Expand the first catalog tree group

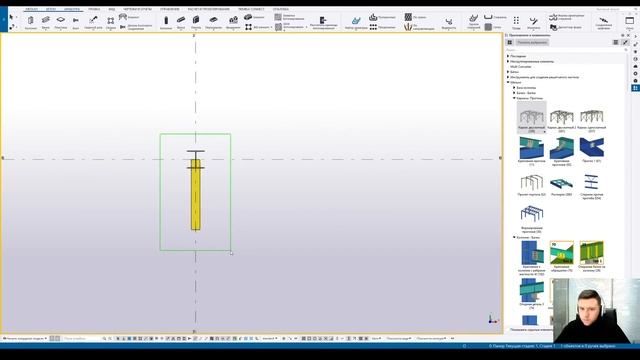tap(508, 56)
